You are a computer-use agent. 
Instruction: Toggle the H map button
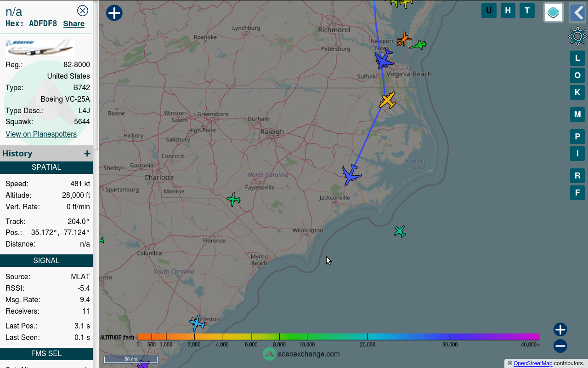coord(508,11)
